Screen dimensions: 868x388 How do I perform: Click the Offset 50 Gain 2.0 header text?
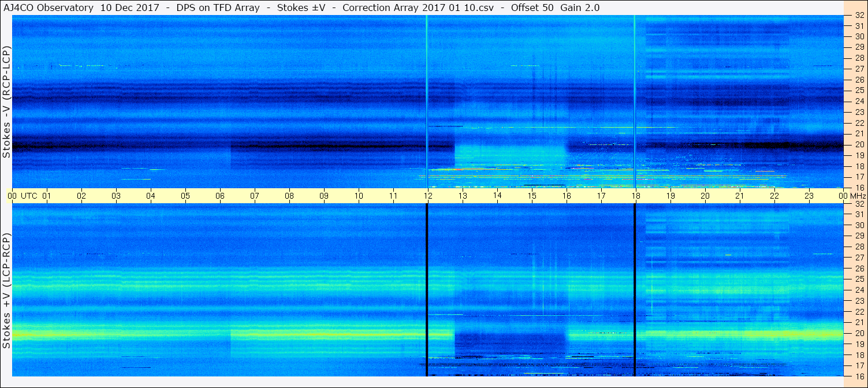click(x=555, y=8)
